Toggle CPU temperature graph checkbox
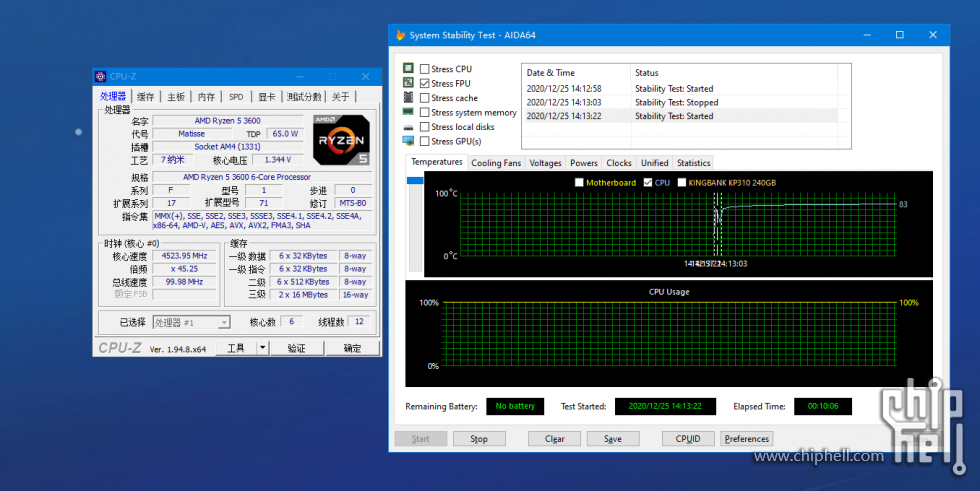This screenshot has width=980, height=491. [648, 182]
